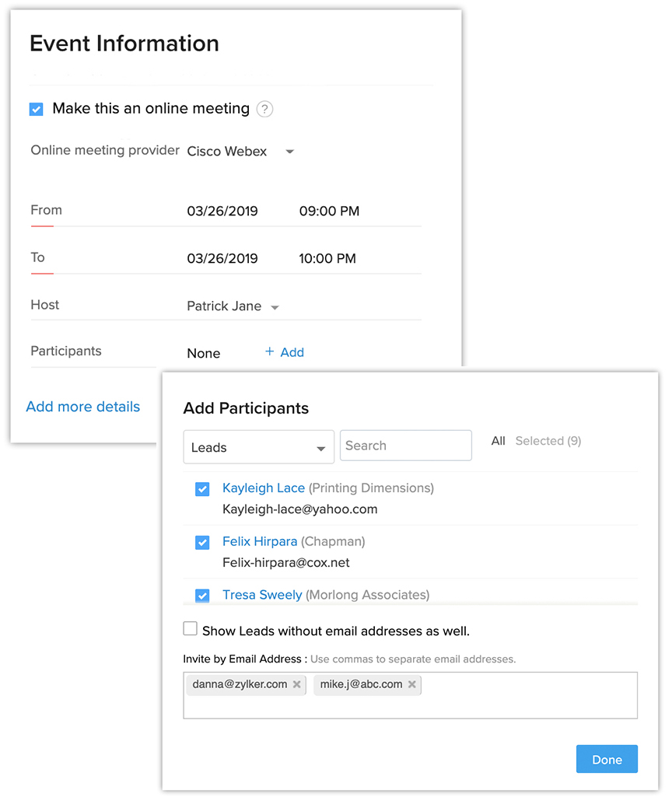The image size is (672, 804).
Task: Switch to the Selected (9) tab
Action: [548, 441]
